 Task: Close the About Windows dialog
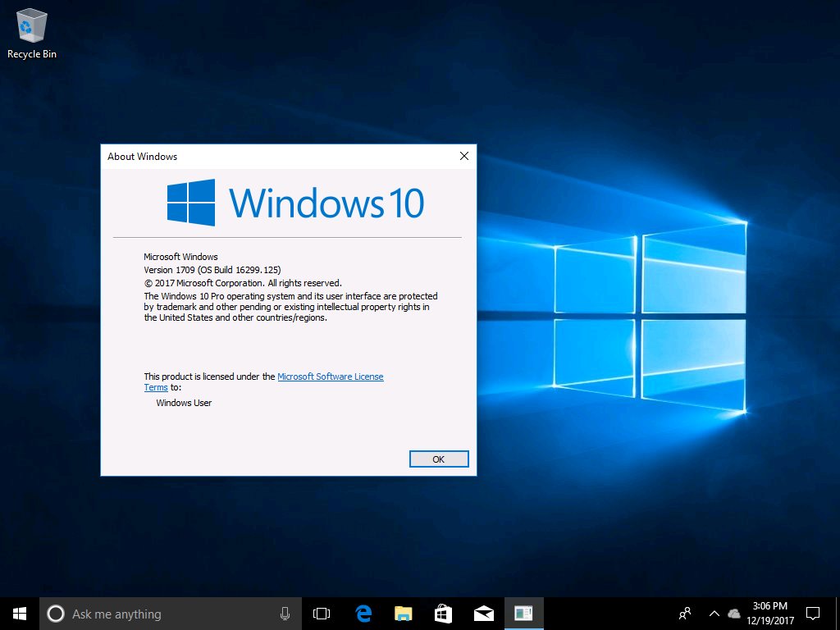[464, 156]
